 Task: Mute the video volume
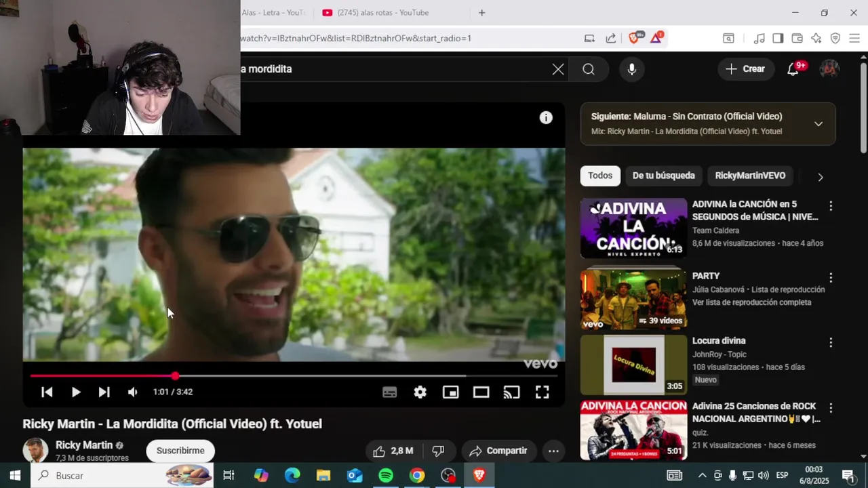132,392
